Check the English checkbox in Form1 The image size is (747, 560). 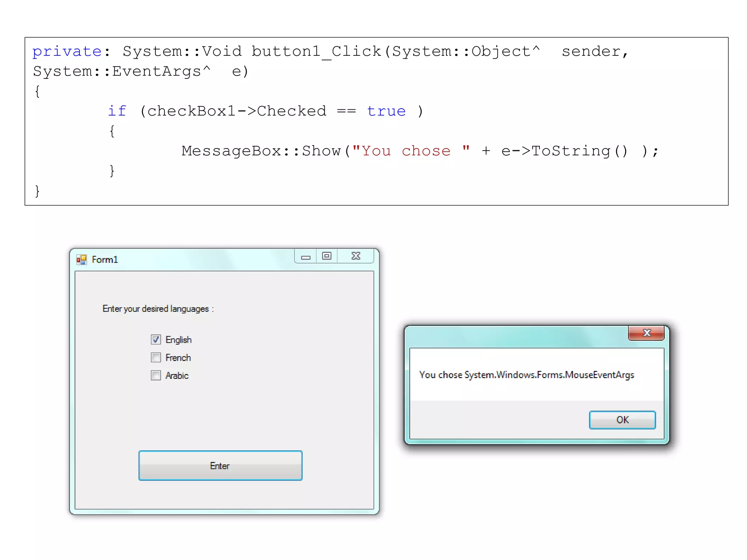(x=156, y=339)
